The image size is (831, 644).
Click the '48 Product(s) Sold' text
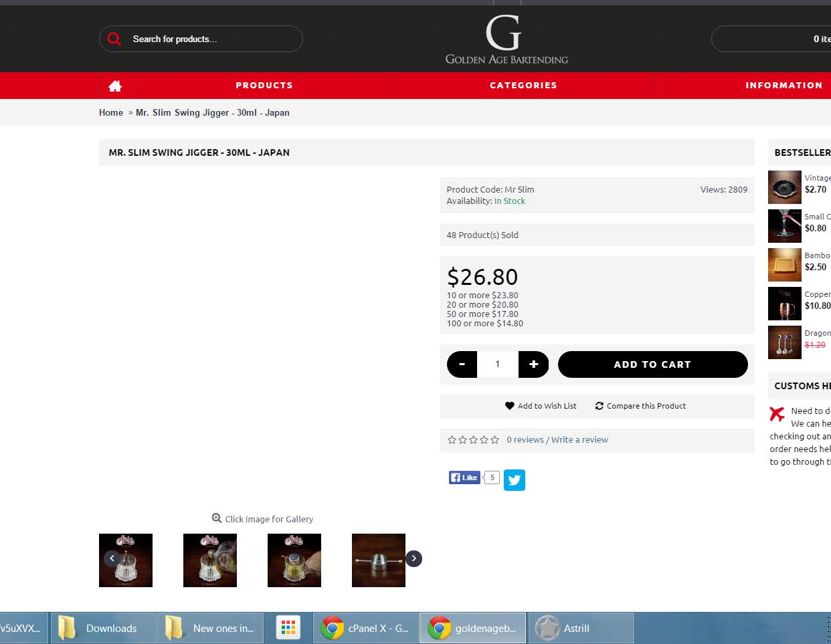click(482, 235)
